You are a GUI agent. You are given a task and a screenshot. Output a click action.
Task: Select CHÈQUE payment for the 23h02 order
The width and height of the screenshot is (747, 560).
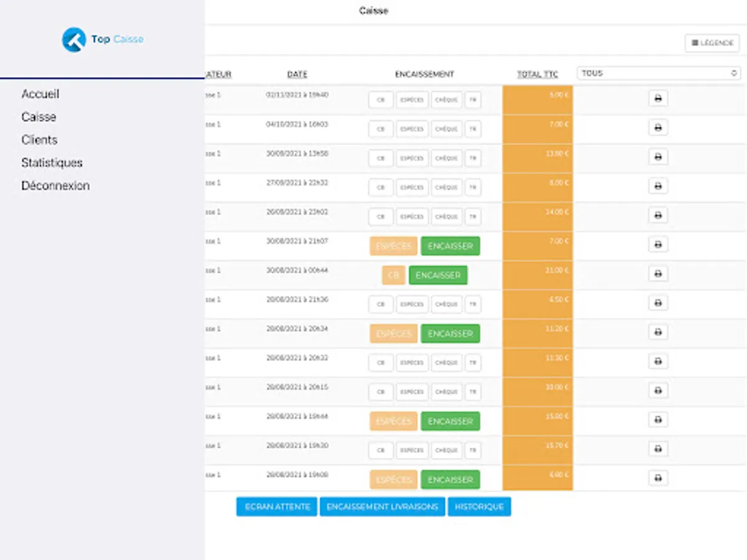pos(446,217)
